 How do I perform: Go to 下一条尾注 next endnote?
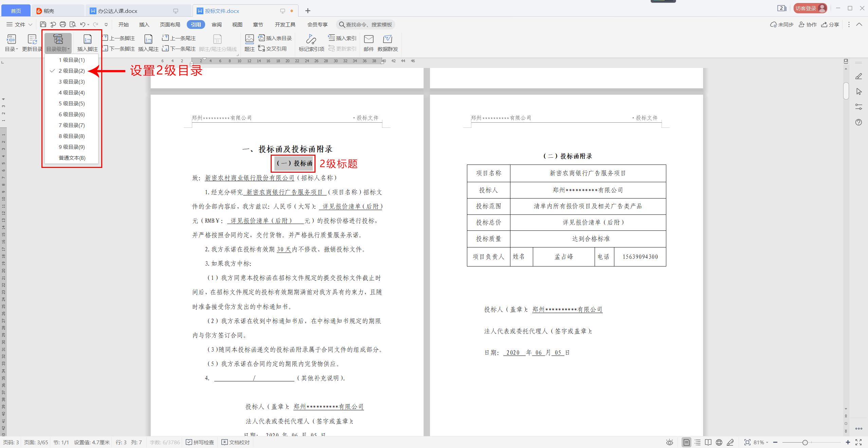click(x=179, y=49)
